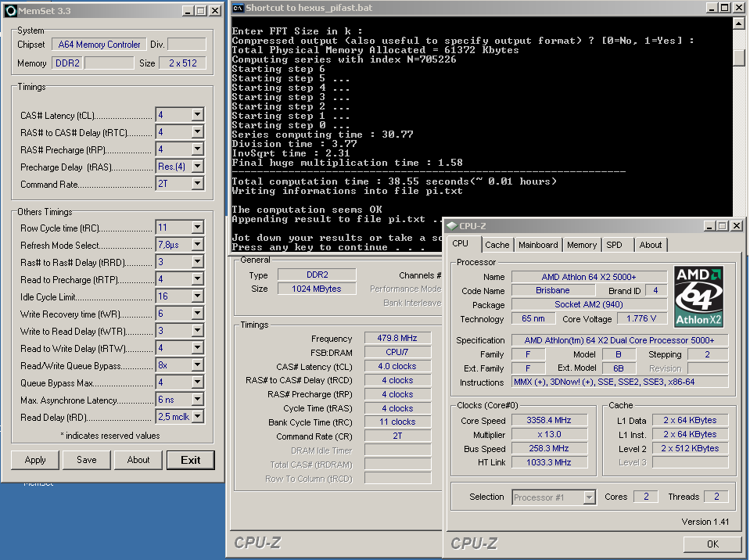Click OK in the CPU-Z window
This screenshot has height=560, width=750.
(712, 544)
